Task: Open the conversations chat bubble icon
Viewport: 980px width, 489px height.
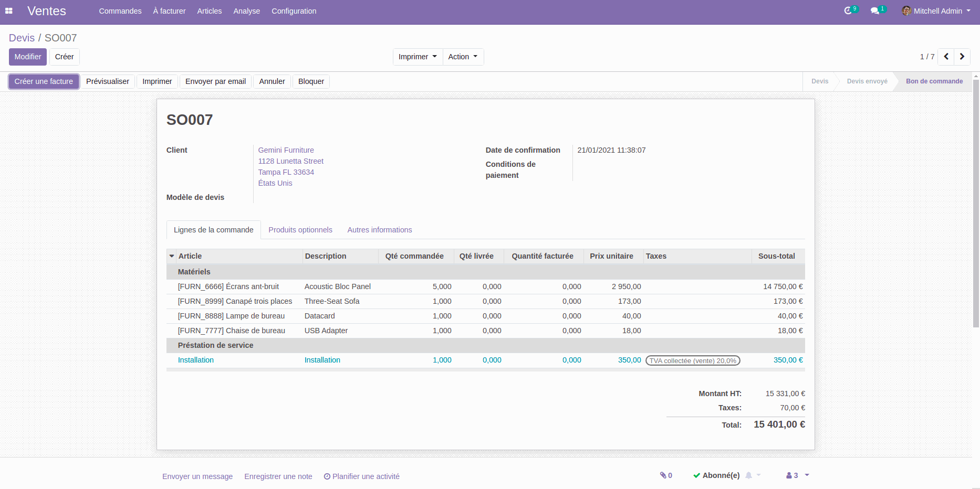Action: point(874,11)
